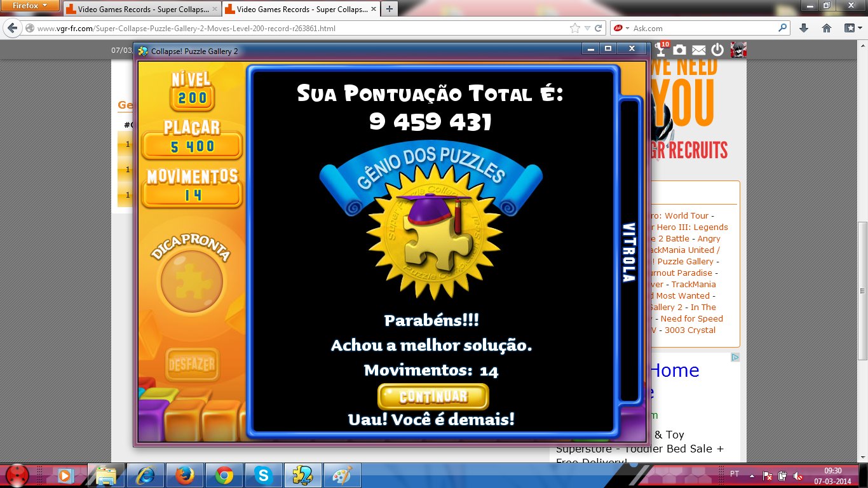Open messages via the envelope icon
The image size is (868, 488).
(698, 50)
